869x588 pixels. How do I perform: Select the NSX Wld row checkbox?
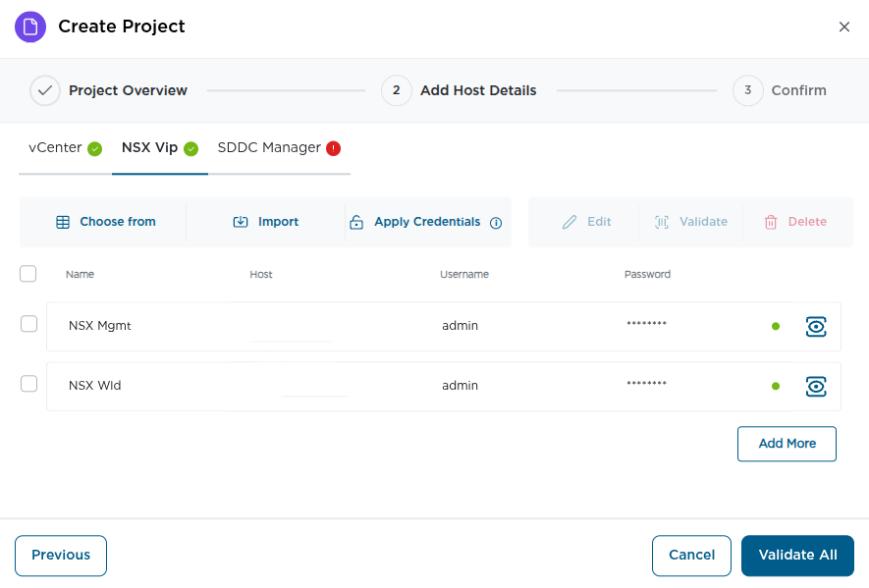(x=28, y=384)
